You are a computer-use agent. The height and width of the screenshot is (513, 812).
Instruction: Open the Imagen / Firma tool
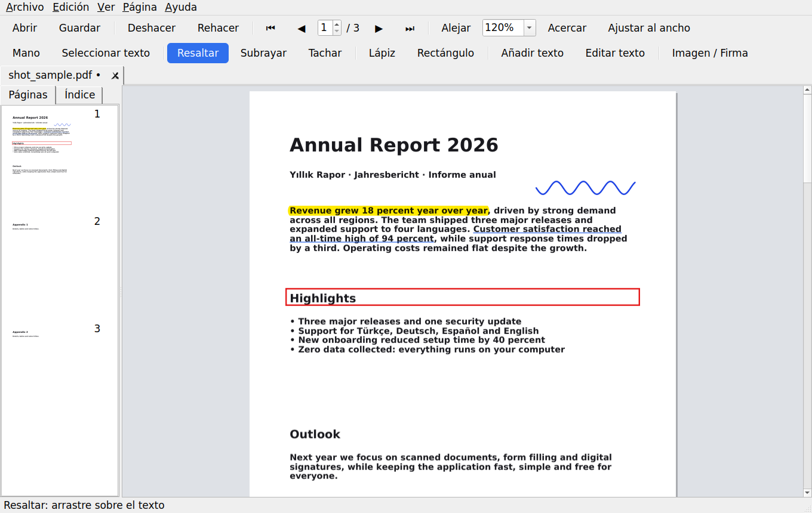(710, 53)
